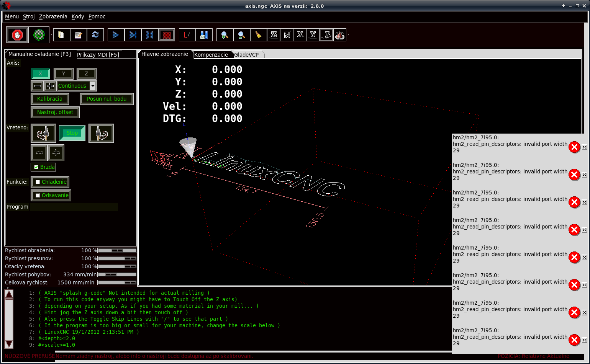Open the GladeVCP tab

coord(246,55)
